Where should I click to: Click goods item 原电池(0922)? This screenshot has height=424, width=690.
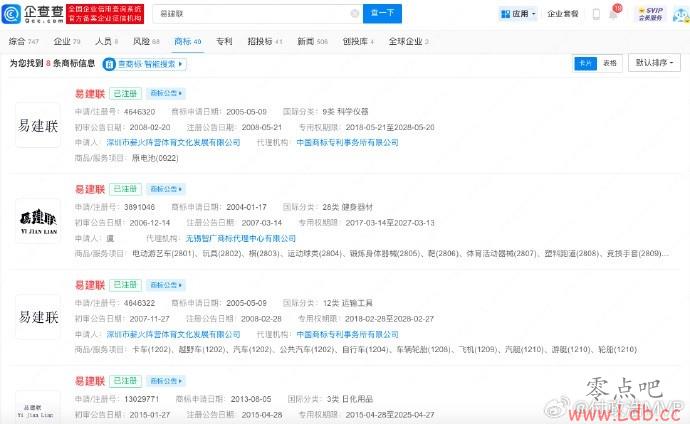pyautogui.click(x=155, y=158)
